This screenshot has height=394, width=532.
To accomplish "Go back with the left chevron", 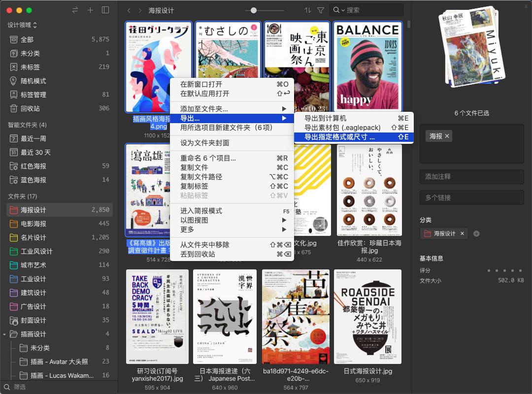I will click(129, 10).
